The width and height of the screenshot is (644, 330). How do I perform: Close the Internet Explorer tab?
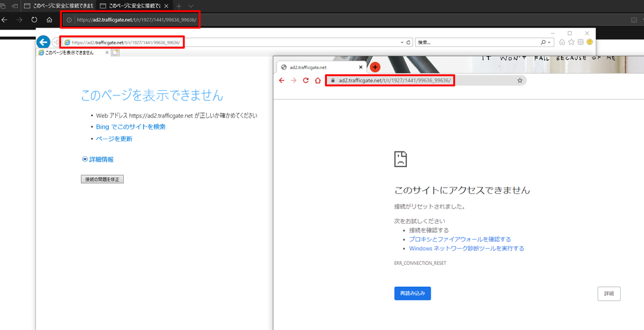(107, 53)
